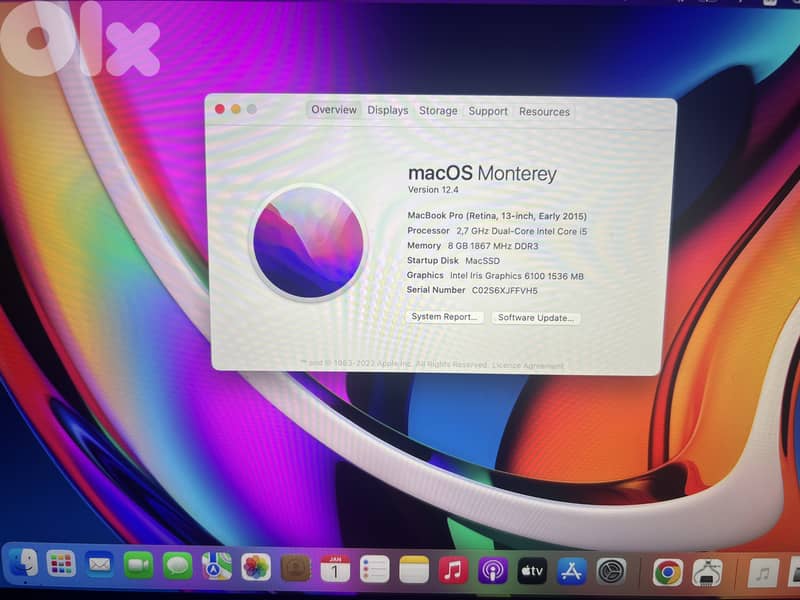Open the purple Podcasts app in Dock

tap(492, 570)
